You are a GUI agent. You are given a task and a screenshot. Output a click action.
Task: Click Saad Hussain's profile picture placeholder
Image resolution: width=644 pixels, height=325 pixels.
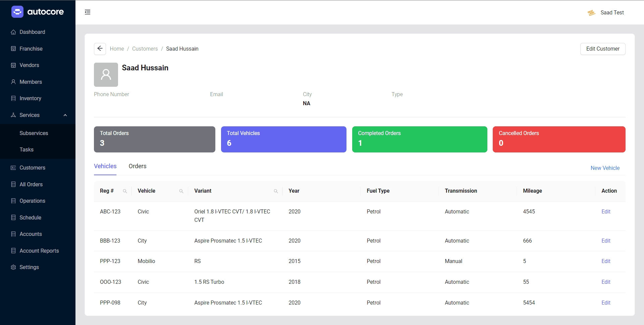106,75
